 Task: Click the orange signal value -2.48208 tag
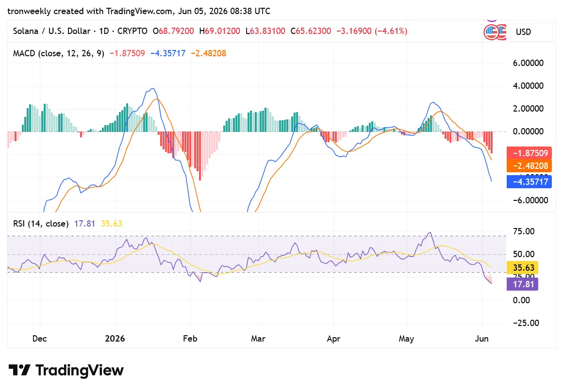529,165
